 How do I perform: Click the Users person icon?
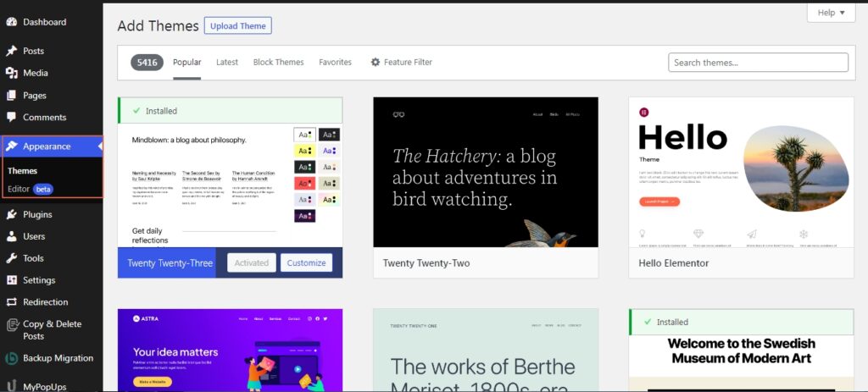click(x=12, y=236)
